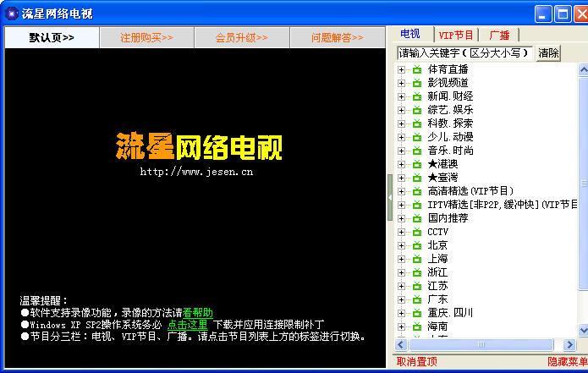Image resolution: width=588 pixels, height=373 pixels.
Task: Click the vertical scrollbar thumb in channel list
Action: pos(584,184)
